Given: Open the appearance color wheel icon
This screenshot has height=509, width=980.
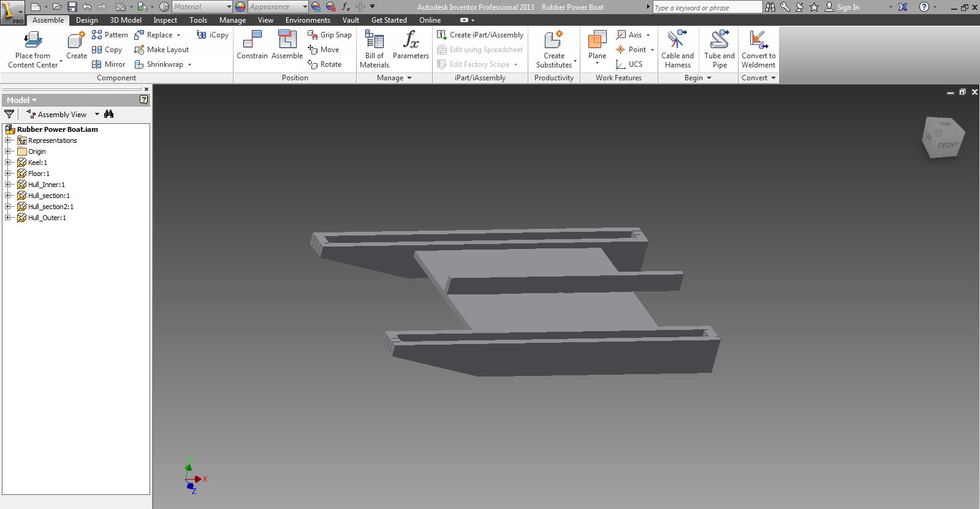Looking at the screenshot, I should [x=240, y=7].
